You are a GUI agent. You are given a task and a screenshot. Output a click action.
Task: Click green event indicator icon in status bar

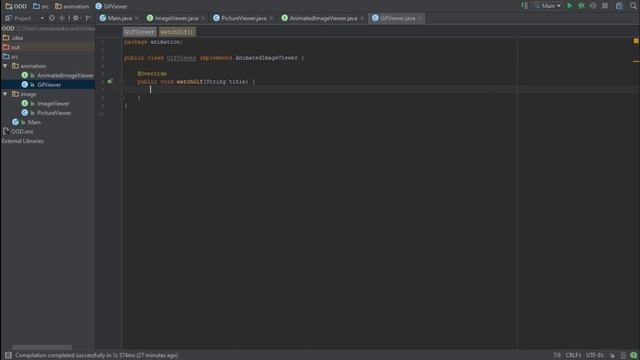coord(633,356)
